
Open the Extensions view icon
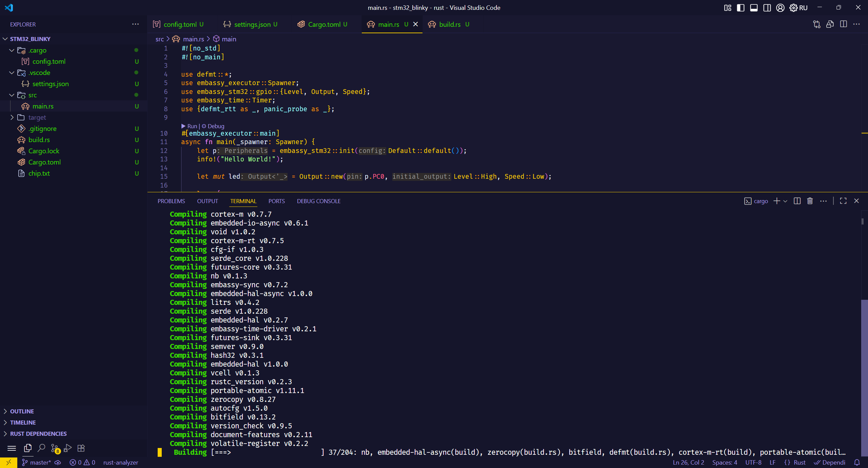[81, 448]
